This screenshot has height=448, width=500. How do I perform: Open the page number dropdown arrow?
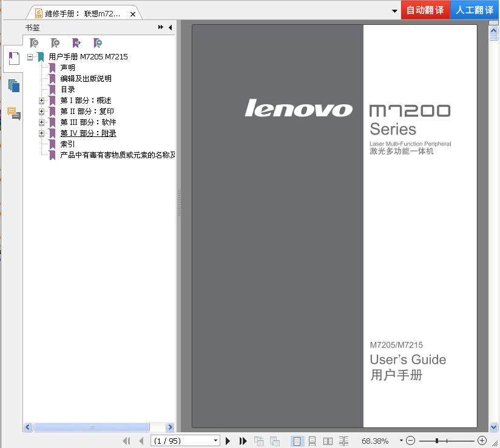pyautogui.click(x=216, y=441)
